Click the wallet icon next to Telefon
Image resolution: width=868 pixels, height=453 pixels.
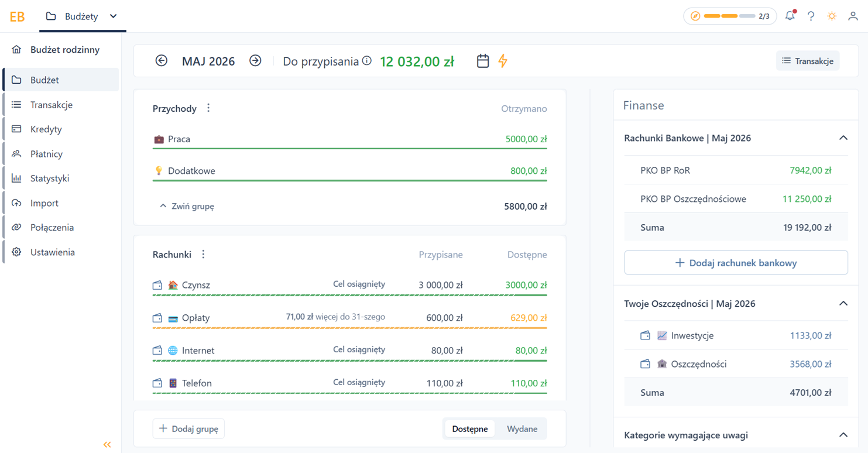(x=157, y=383)
